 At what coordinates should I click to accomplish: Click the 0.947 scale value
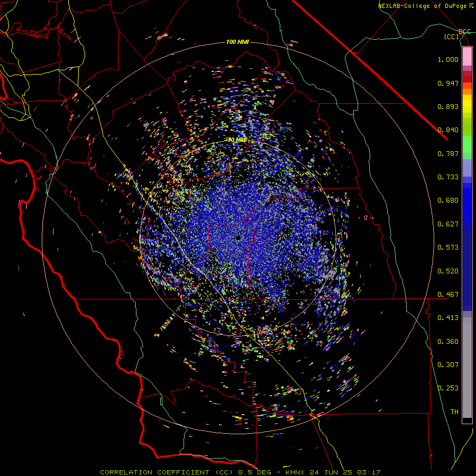[448, 83]
